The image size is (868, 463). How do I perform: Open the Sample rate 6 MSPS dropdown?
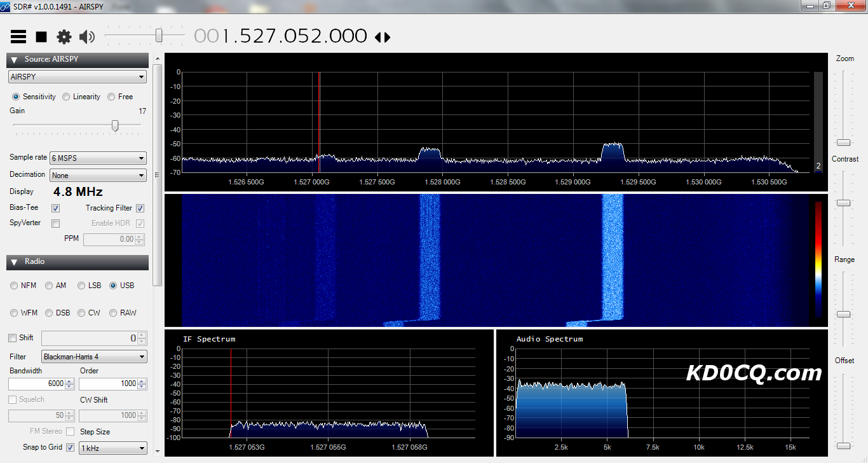(98, 158)
